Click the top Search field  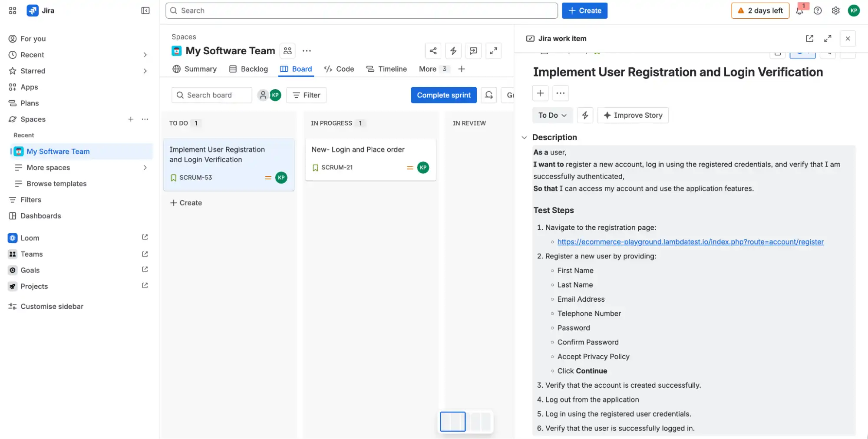pyautogui.click(x=361, y=10)
